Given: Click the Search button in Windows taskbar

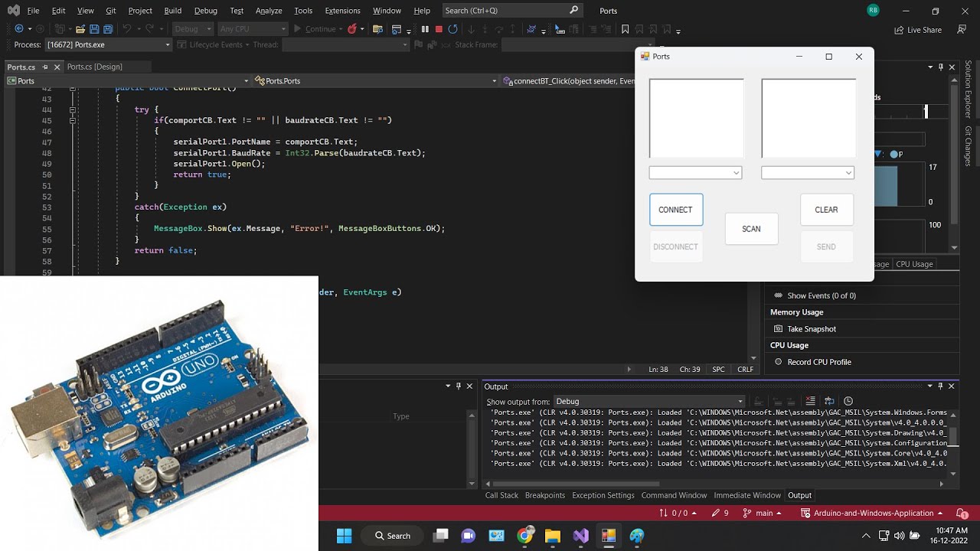Looking at the screenshot, I should coord(392,535).
